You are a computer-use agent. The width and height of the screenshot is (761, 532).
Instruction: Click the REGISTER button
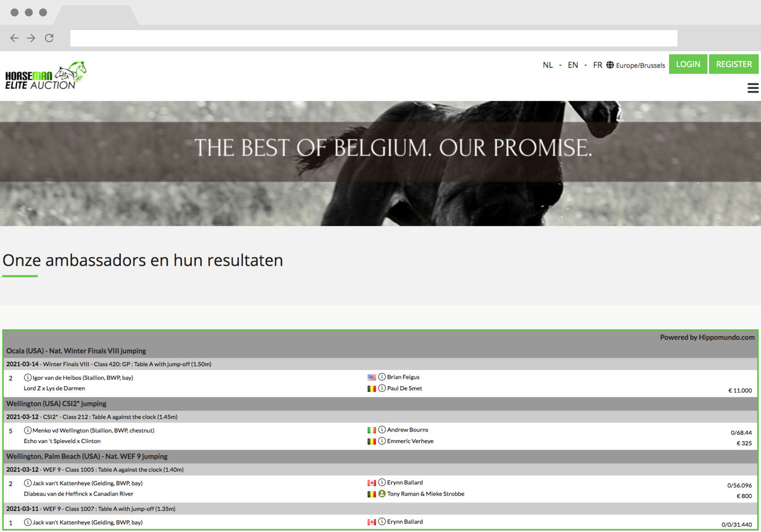click(x=734, y=64)
